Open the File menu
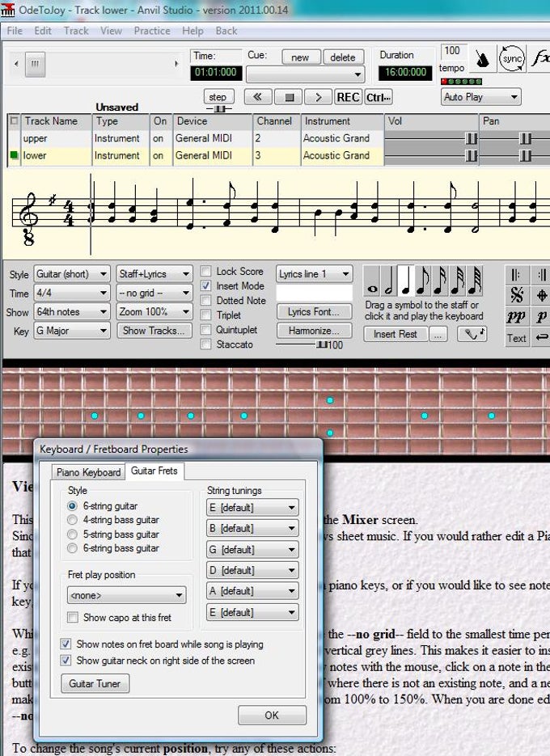 tap(15, 31)
